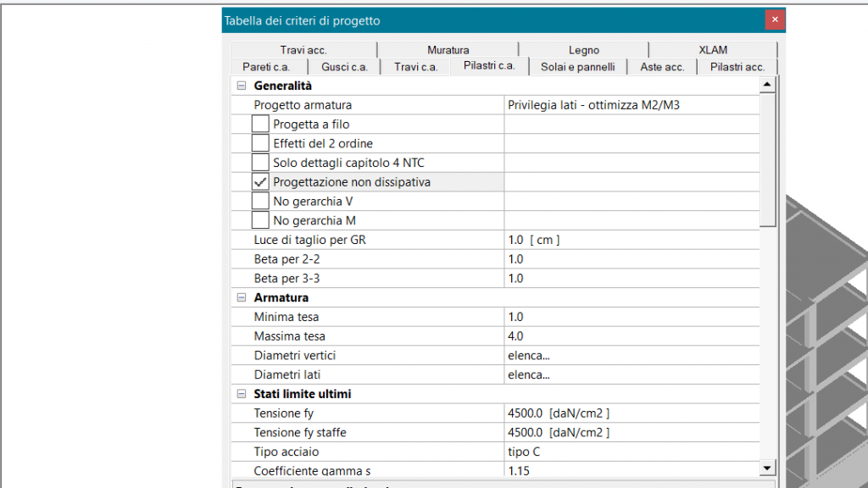Switch to the Travi acc. tab

(x=303, y=50)
